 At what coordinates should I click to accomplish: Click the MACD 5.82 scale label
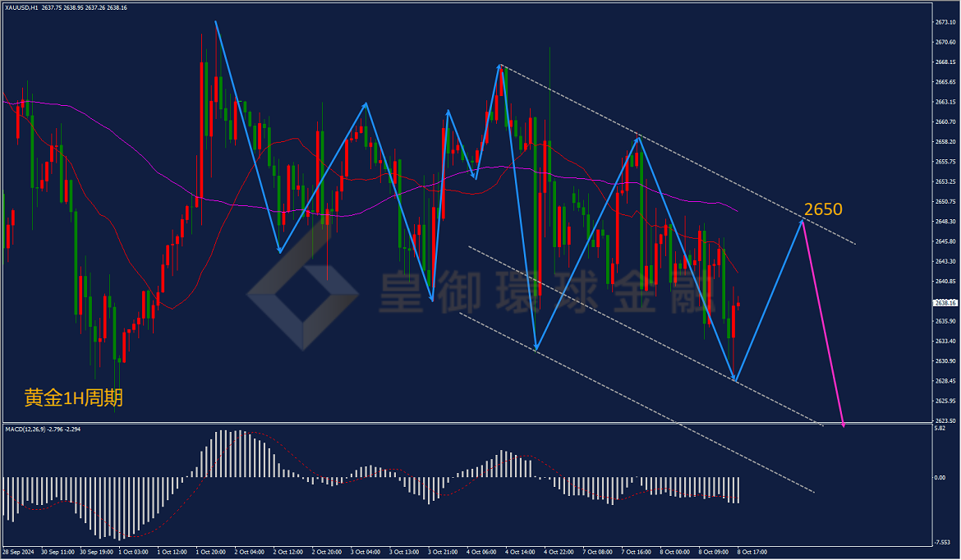pyautogui.click(x=940, y=429)
